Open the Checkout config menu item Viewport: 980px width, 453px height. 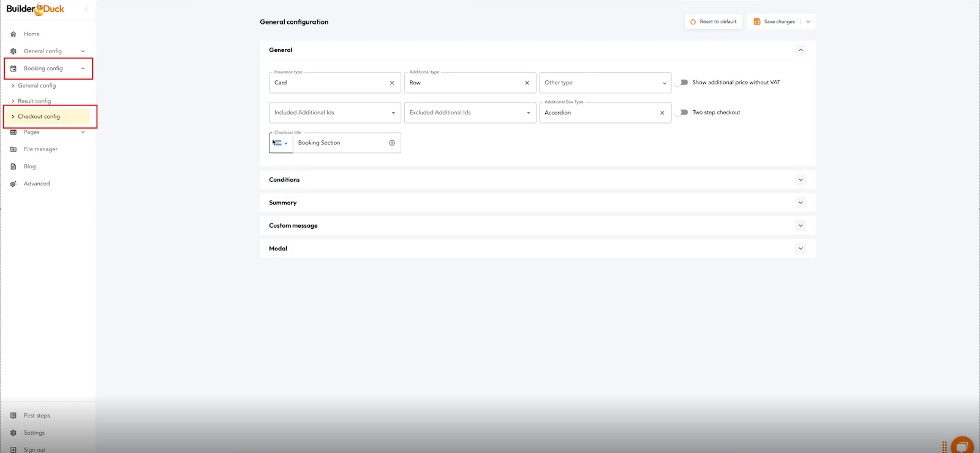(x=39, y=116)
